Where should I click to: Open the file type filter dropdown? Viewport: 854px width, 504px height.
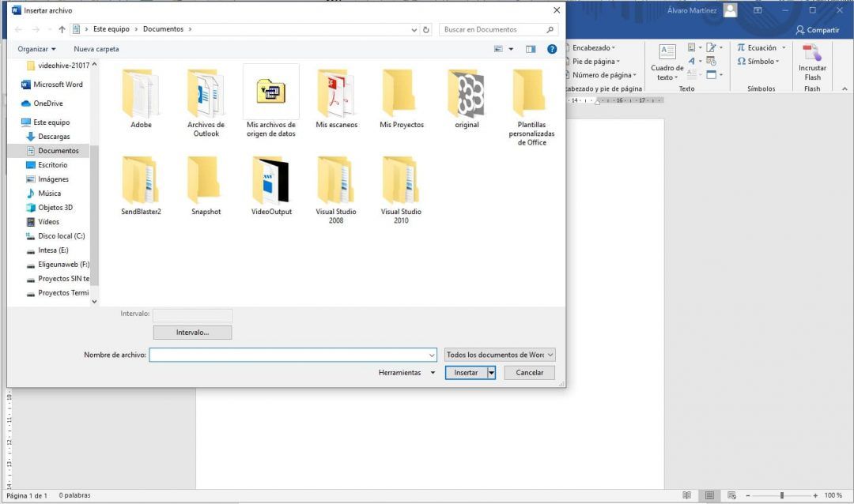click(x=500, y=355)
